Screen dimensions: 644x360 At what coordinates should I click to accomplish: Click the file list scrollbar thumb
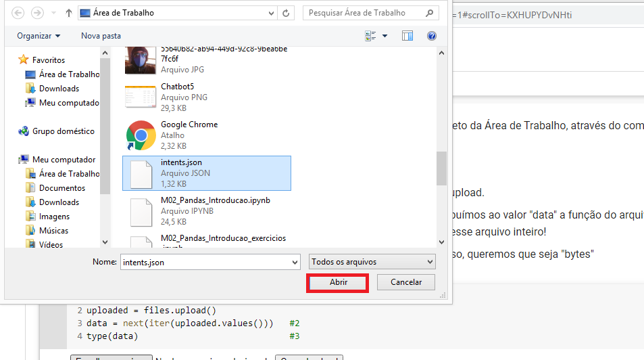pos(441,168)
